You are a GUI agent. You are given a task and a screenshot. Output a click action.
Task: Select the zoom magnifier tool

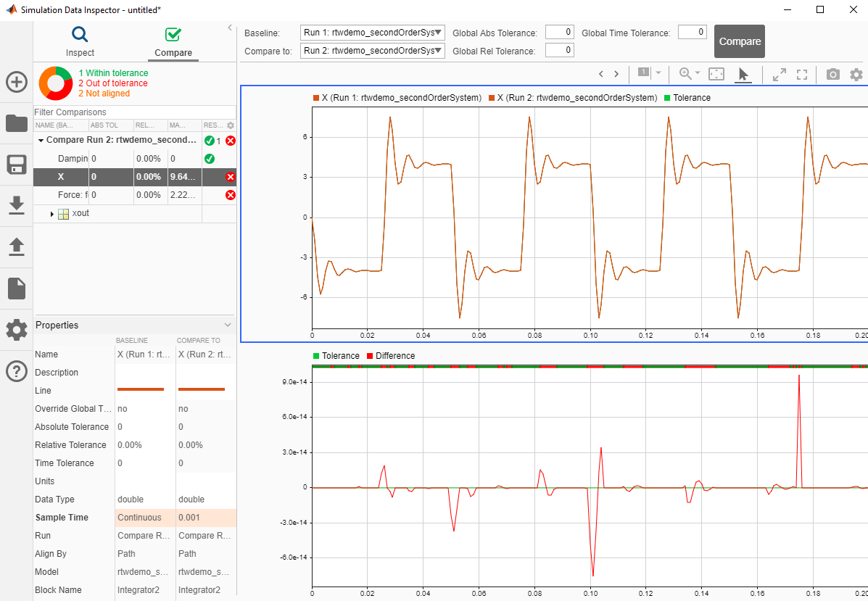click(685, 74)
